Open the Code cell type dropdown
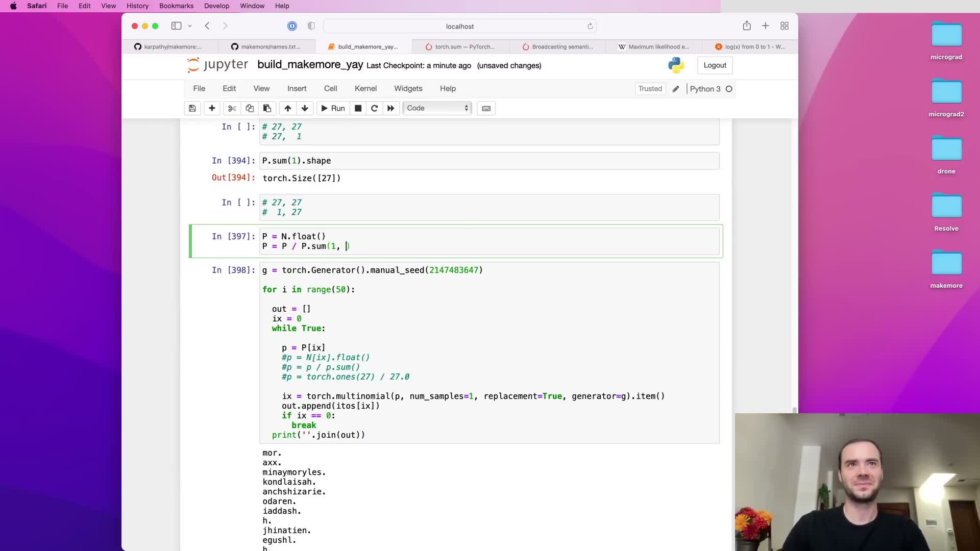The width and height of the screenshot is (980, 551). pos(437,108)
